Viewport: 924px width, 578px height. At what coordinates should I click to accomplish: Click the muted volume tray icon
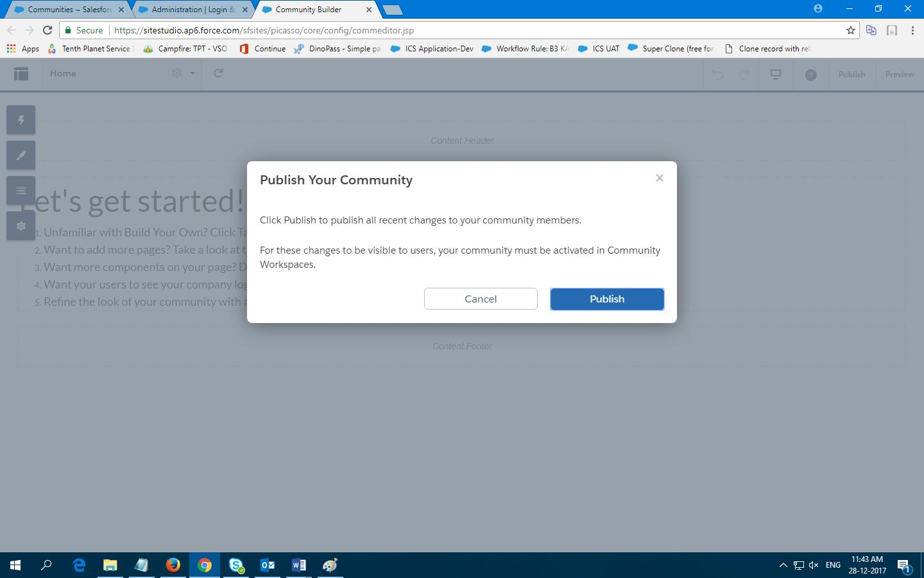[x=814, y=565]
